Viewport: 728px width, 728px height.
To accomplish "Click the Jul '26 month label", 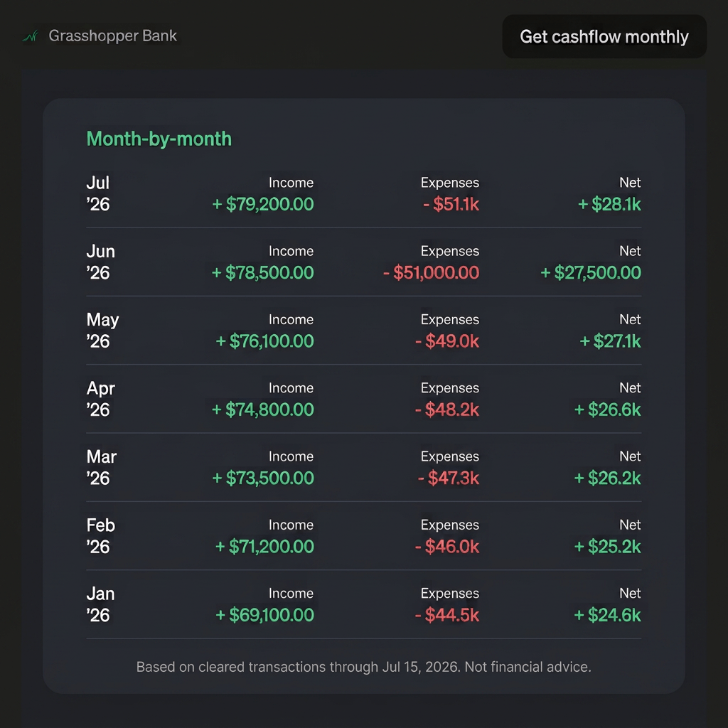I will click(x=98, y=193).
